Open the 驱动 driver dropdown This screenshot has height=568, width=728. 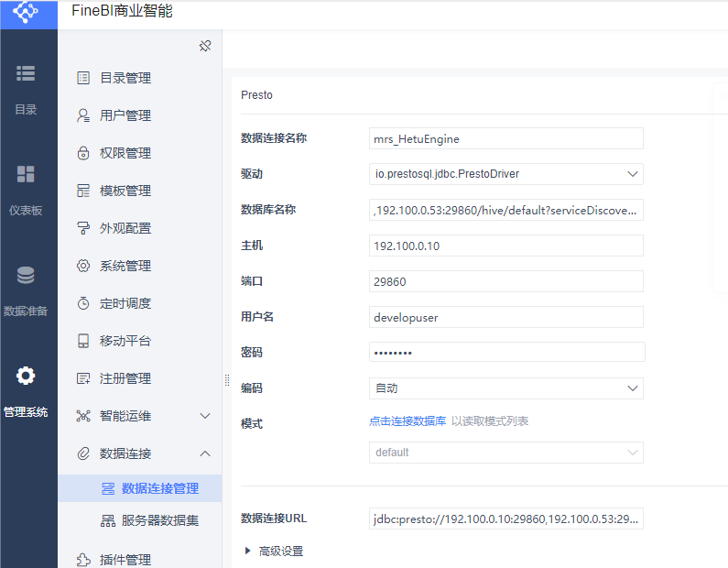pyautogui.click(x=506, y=174)
